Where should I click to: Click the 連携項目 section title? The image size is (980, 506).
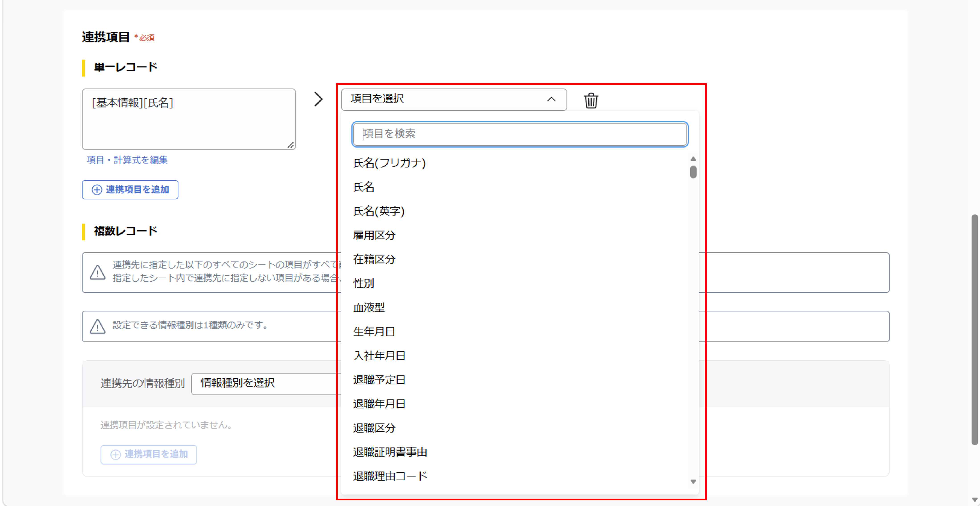(106, 37)
